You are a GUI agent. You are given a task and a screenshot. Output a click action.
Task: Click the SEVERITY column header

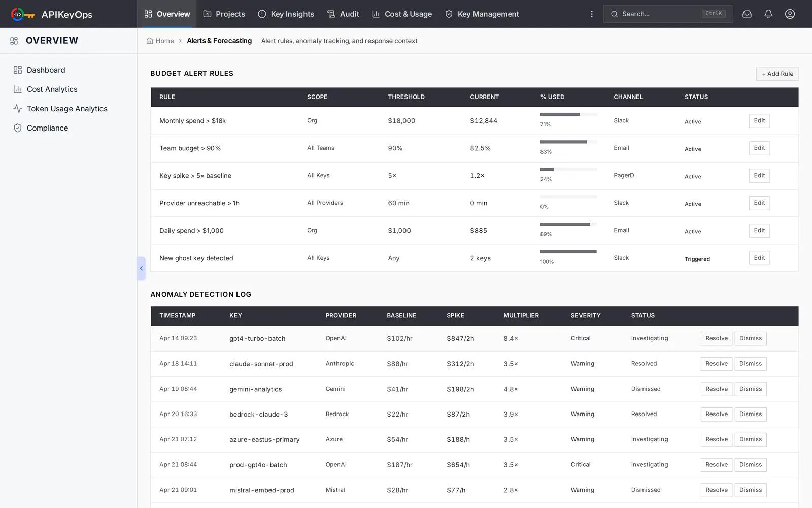pos(586,316)
